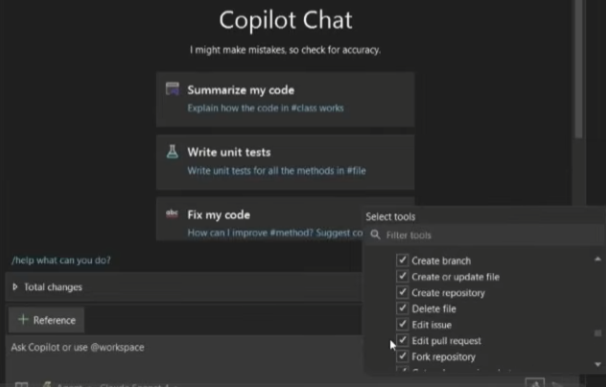Screen dimensions: 606x387
Task: Select the Edit issue tool entry
Action: [431, 325]
